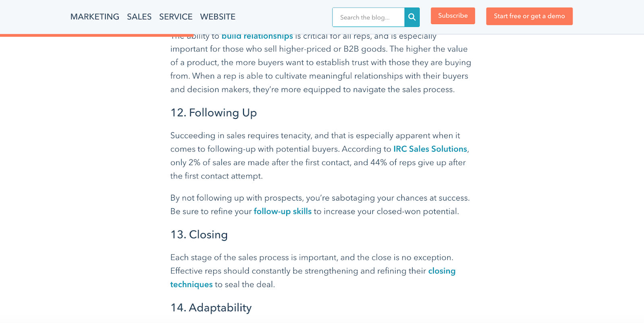Click the magnifying glass search icon

412,17
